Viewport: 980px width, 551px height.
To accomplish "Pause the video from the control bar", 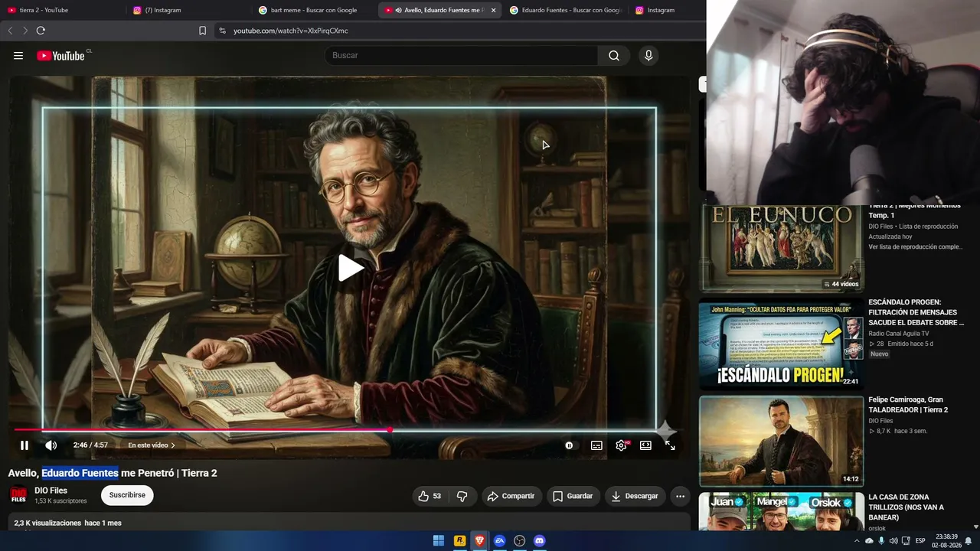I will [24, 445].
